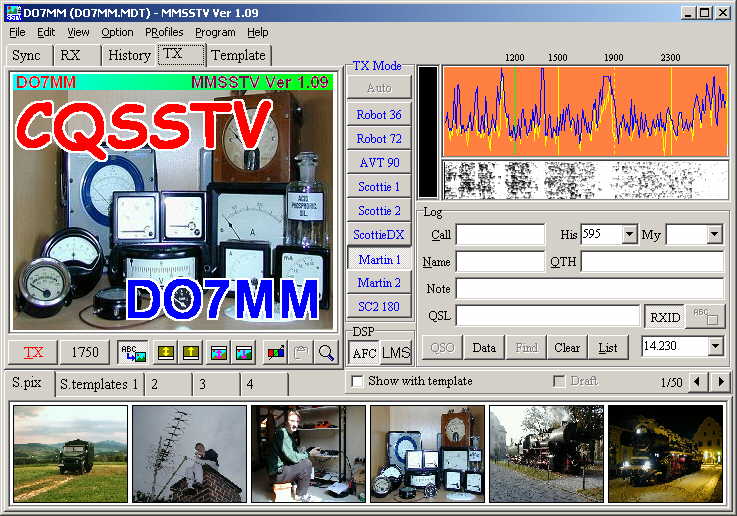Click the first yellow arrow image icon

point(166,352)
